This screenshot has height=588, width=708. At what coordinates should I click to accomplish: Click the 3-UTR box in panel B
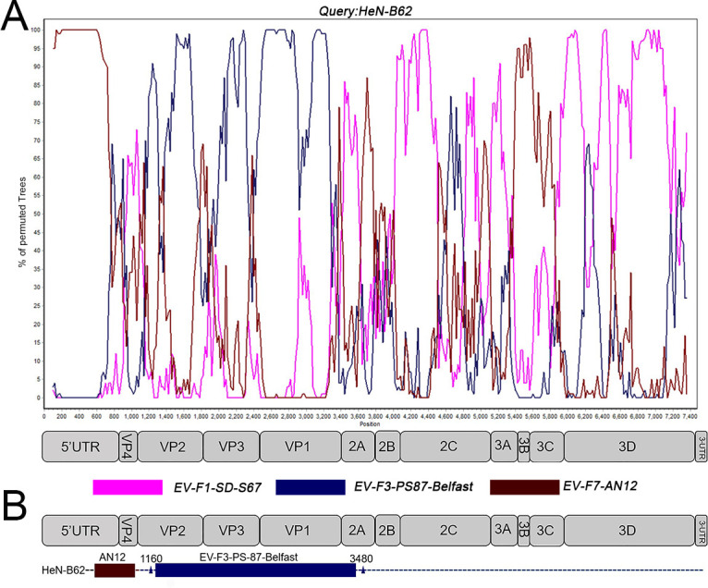pyautogui.click(x=701, y=530)
